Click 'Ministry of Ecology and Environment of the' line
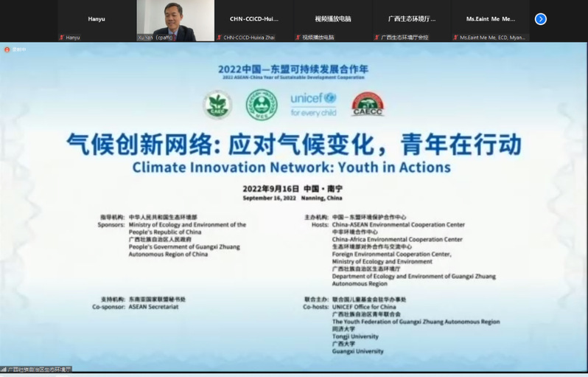This screenshot has width=588, height=377. click(187, 224)
